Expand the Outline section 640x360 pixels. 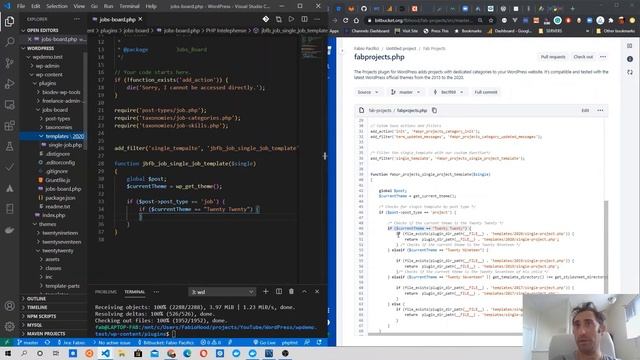53,299
